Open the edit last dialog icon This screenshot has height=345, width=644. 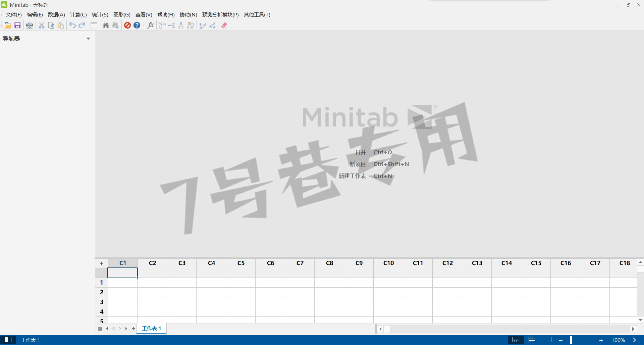(94, 25)
